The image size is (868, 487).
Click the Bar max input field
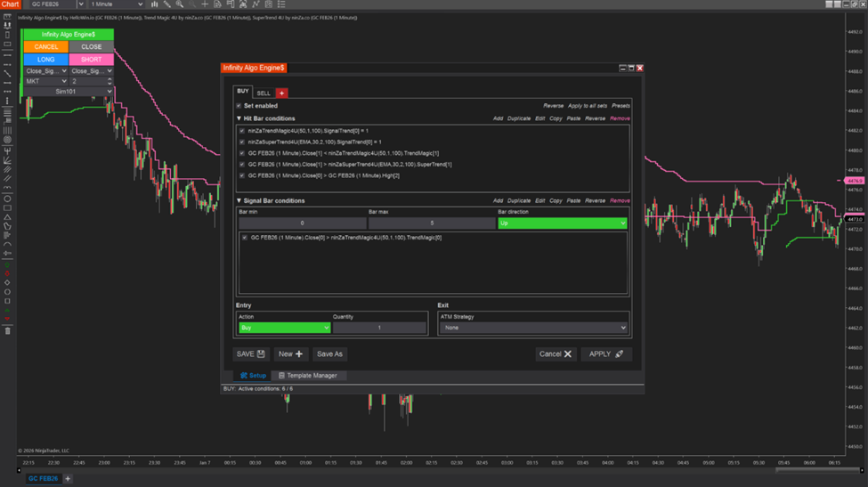coord(432,223)
